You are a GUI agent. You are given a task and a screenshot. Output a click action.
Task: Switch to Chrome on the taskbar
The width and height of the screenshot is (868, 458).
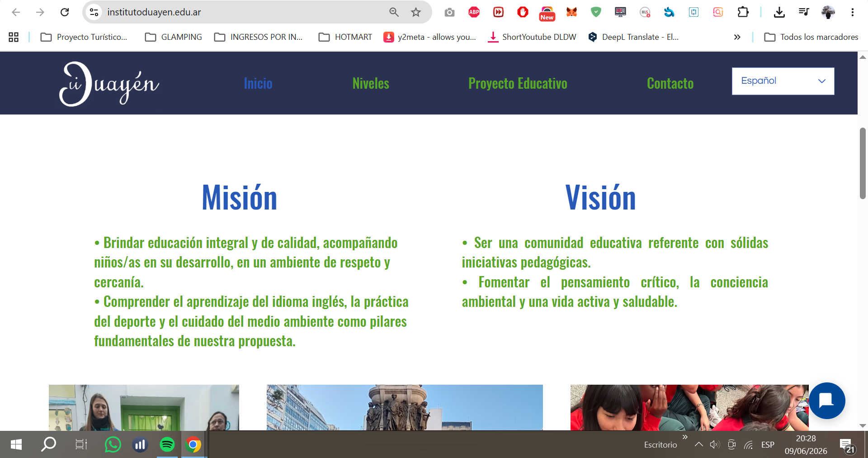[193, 444]
